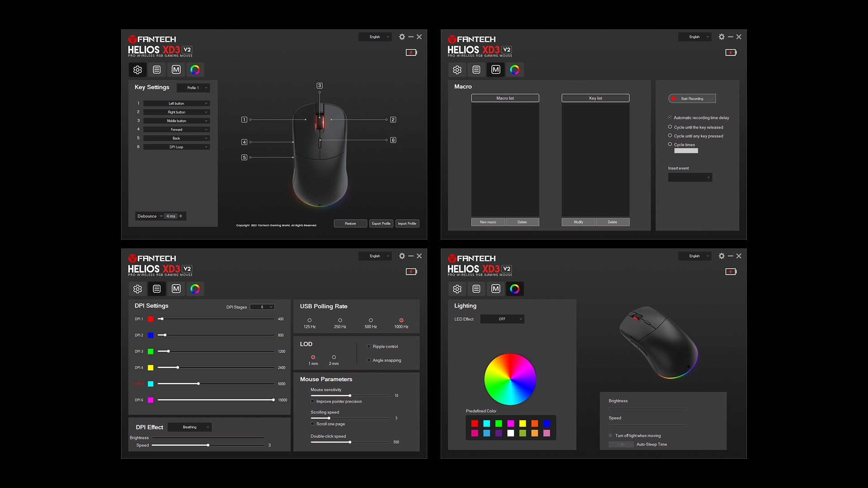868x488 pixels.
Task: Click the Macro list header tab
Action: (x=505, y=98)
